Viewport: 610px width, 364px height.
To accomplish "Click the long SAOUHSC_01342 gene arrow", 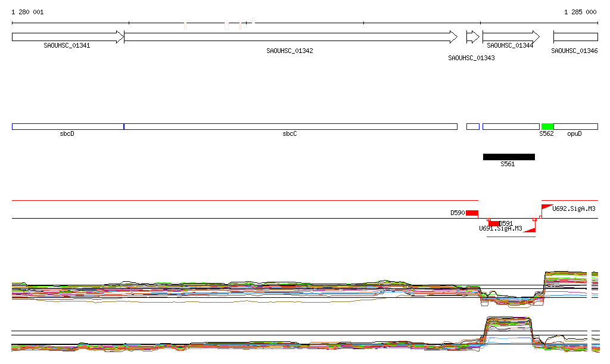I will pos(291,37).
